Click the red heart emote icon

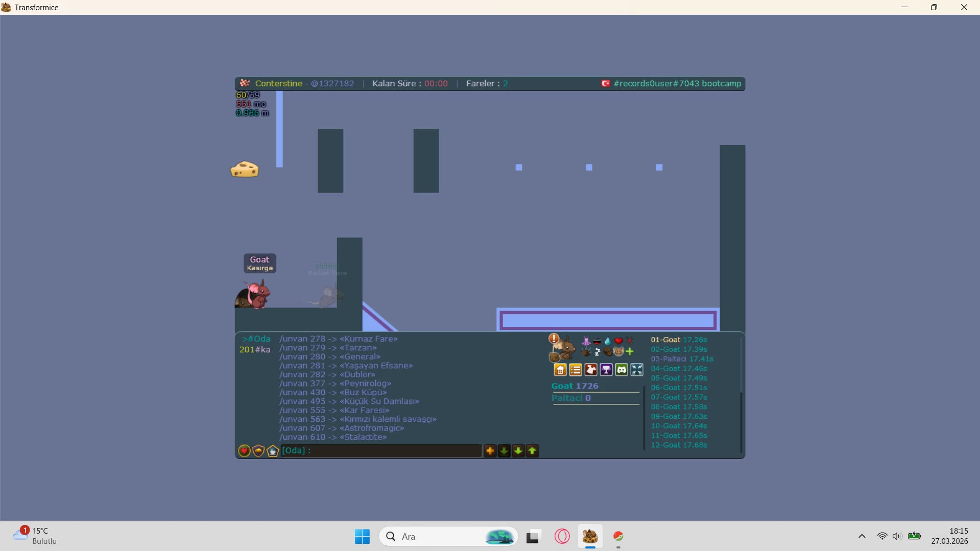[x=618, y=341]
